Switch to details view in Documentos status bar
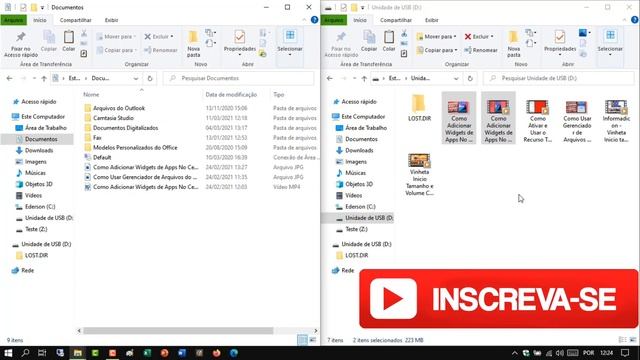Viewport: 640px width, 360px height. click(302, 340)
